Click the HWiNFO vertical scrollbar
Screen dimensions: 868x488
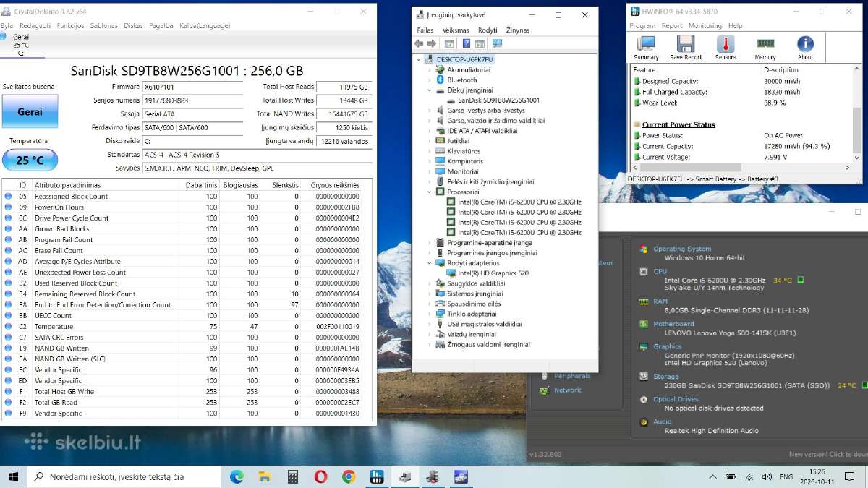[858, 114]
